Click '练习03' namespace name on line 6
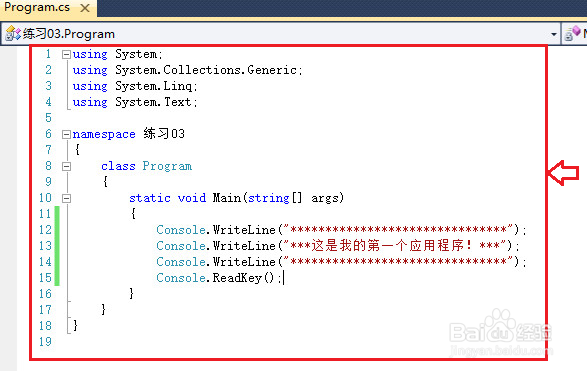 pos(164,134)
